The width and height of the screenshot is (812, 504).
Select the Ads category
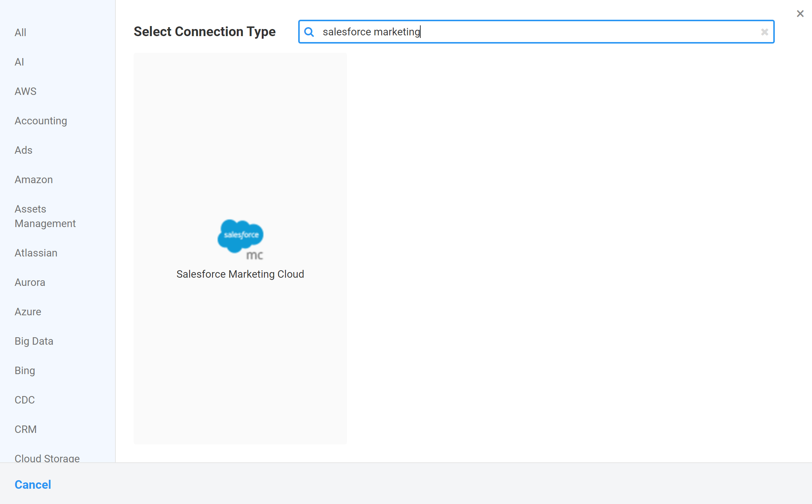(23, 150)
